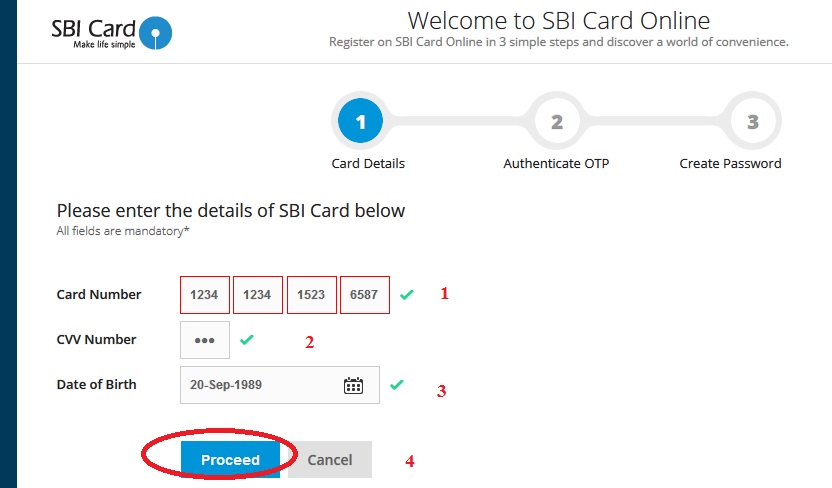
Task: Click the SBI Card logo
Action: click(112, 32)
